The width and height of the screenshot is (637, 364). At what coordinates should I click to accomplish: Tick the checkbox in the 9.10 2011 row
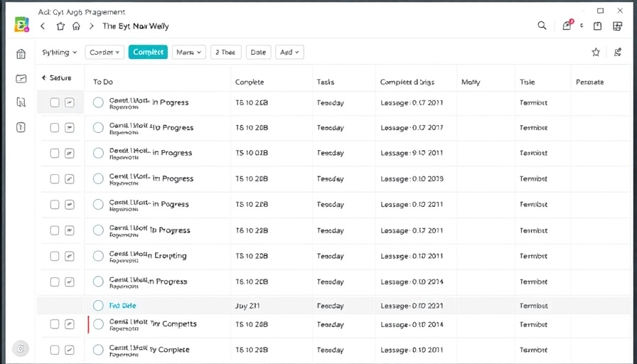click(x=55, y=153)
